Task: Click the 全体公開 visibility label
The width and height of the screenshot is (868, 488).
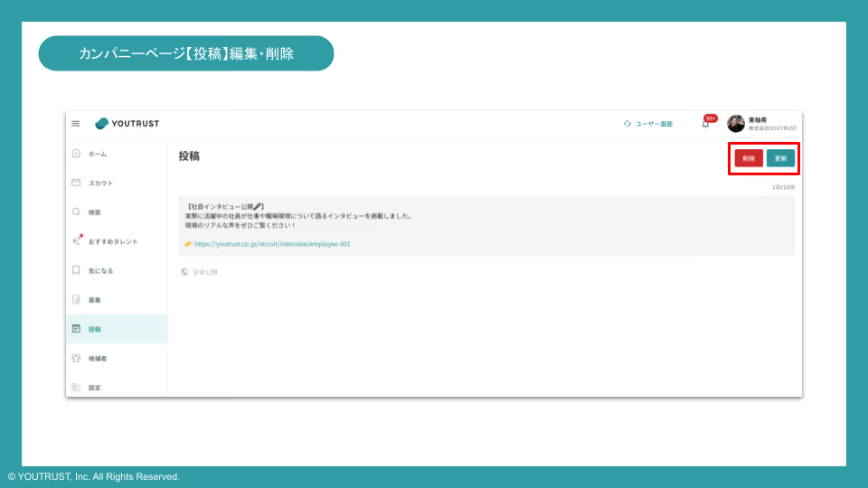Action: (x=205, y=272)
